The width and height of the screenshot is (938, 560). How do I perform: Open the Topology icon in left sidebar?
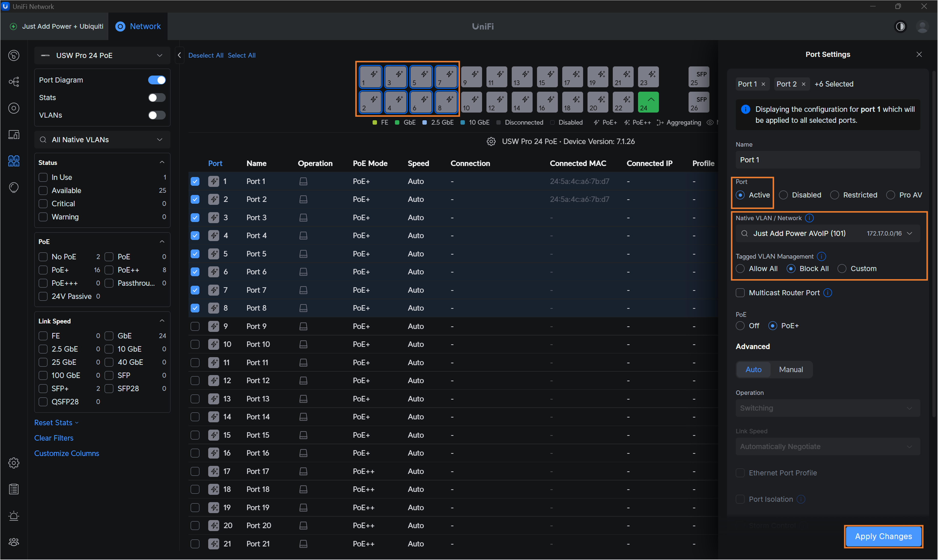pyautogui.click(x=14, y=82)
